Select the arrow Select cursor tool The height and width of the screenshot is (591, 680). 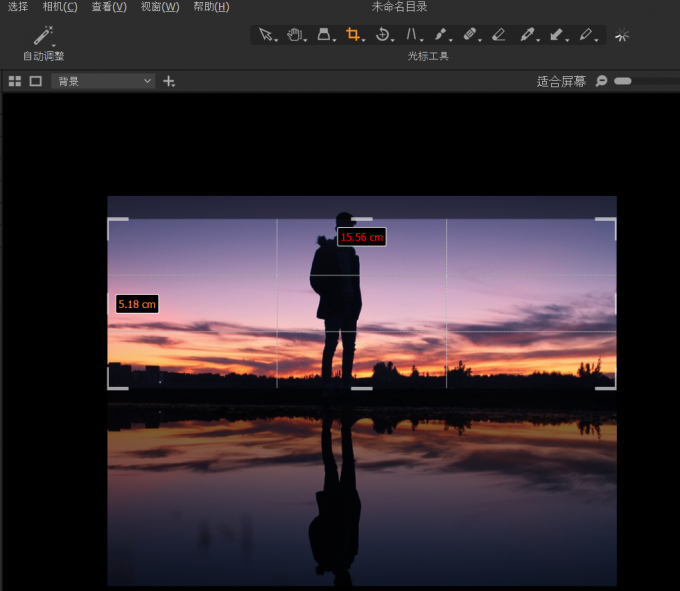tap(265, 34)
